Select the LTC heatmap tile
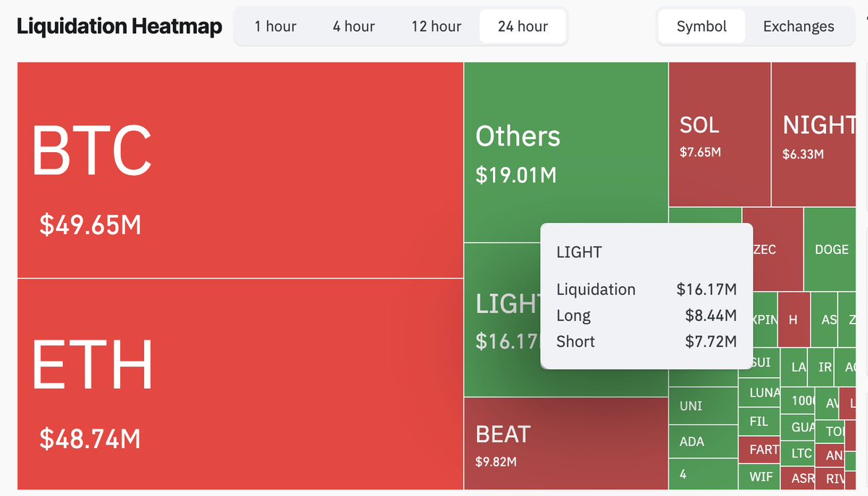868x496 pixels. pyautogui.click(x=801, y=453)
